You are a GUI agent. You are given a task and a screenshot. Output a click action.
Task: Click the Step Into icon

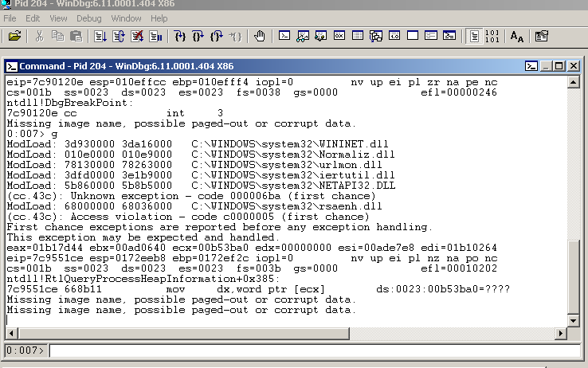(180, 36)
